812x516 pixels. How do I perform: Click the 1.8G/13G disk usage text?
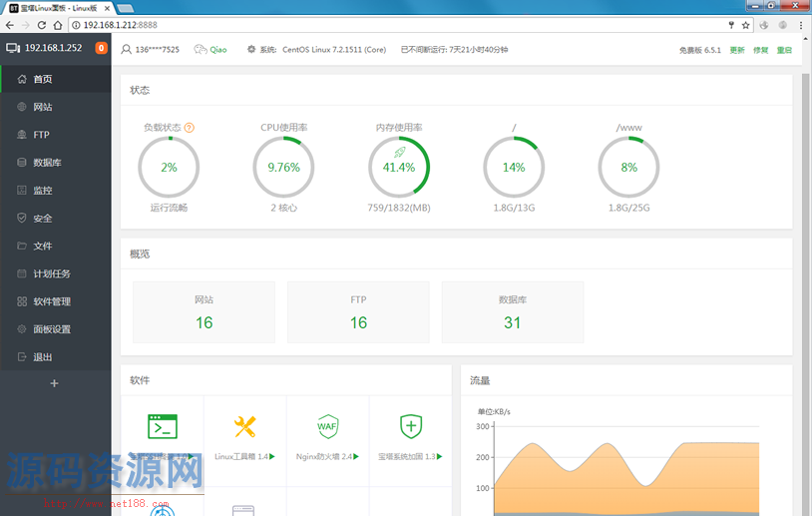(514, 208)
